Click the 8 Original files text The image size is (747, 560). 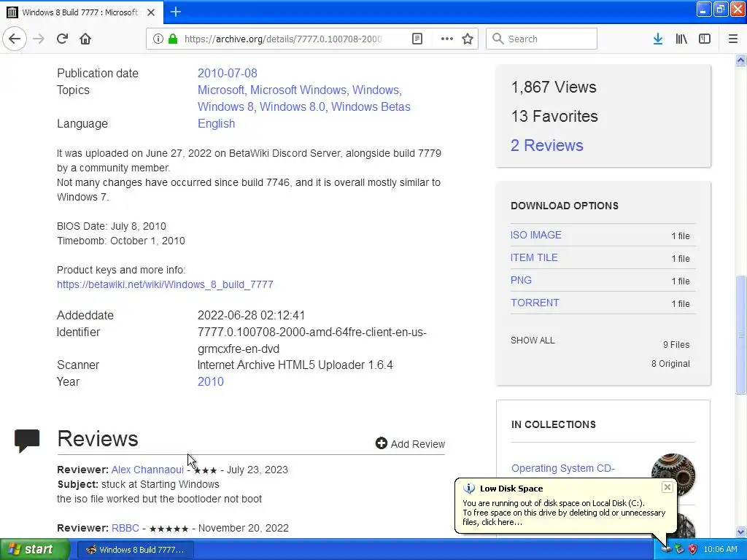[670, 363]
